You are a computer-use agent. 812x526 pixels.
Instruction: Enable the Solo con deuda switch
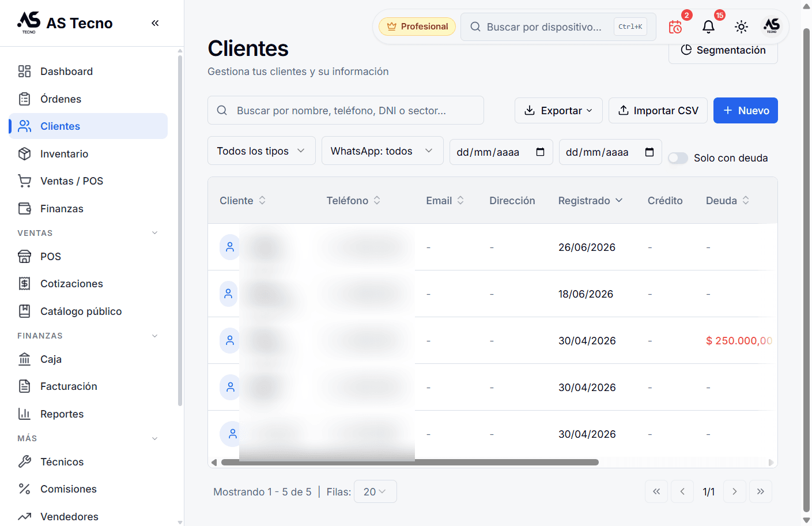click(x=678, y=158)
